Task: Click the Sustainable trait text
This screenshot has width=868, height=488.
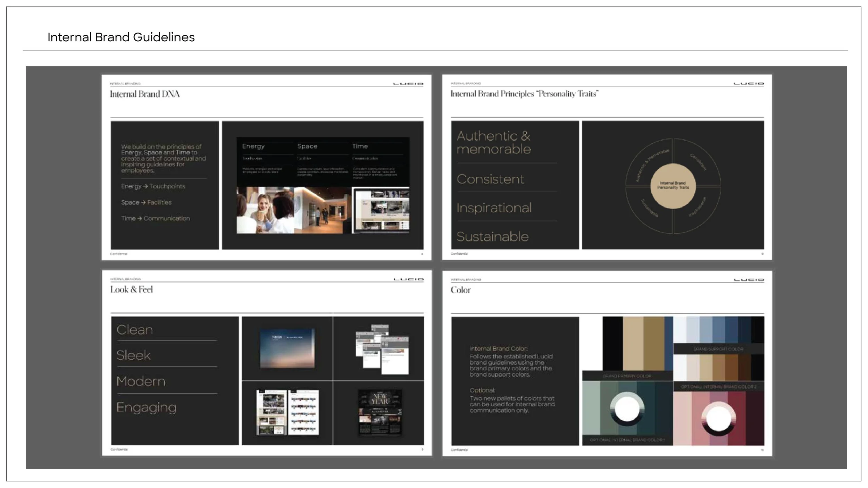Action: [x=492, y=237]
